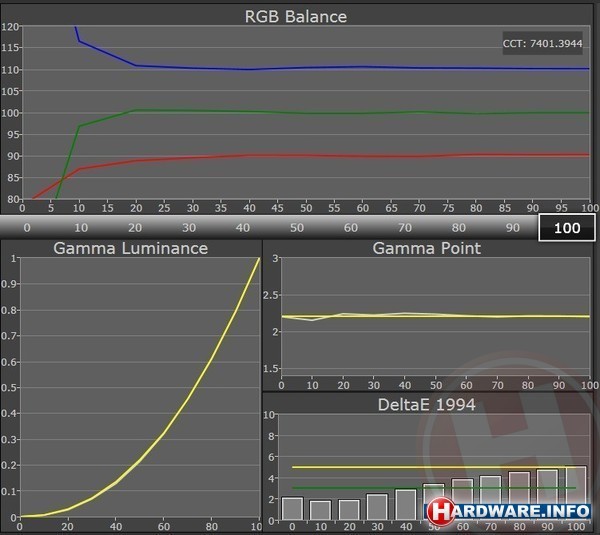The image size is (600, 535).
Task: Click the DeltaE bar at level 0
Action: click(x=292, y=509)
